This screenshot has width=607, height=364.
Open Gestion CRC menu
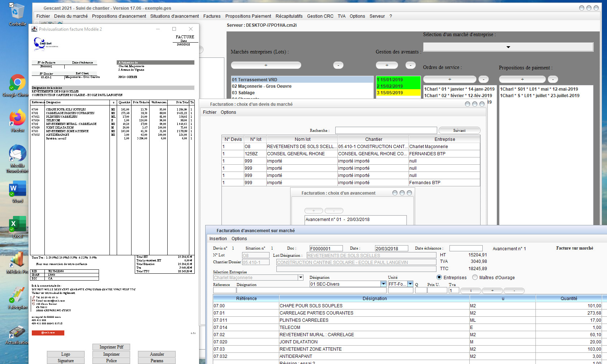tap(320, 16)
